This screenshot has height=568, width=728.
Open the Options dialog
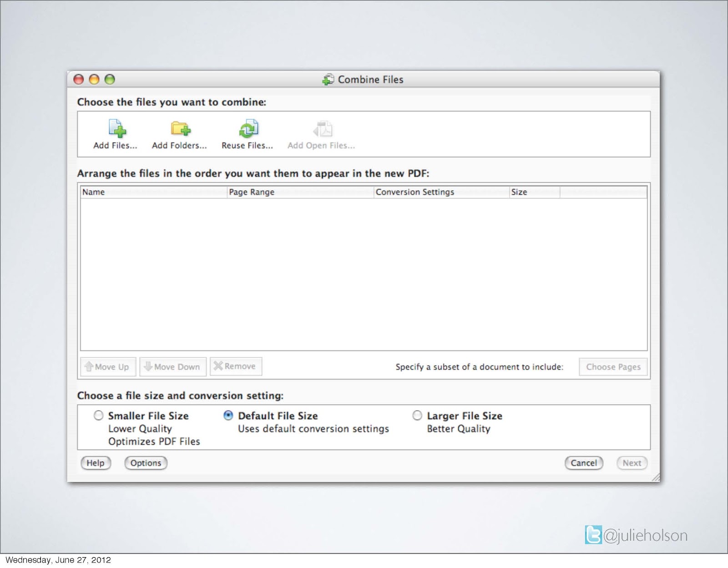click(x=146, y=463)
